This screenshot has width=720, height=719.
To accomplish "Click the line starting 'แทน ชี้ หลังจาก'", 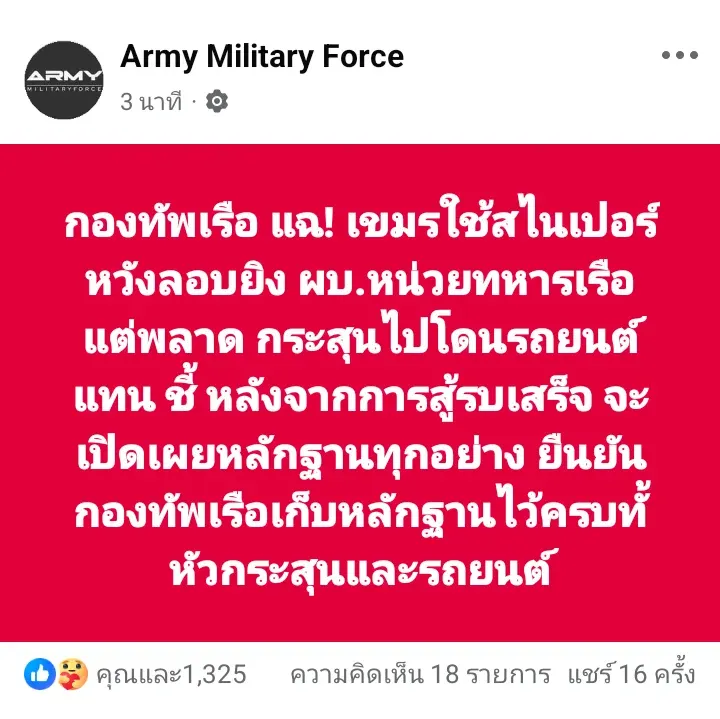I will tap(361, 396).
